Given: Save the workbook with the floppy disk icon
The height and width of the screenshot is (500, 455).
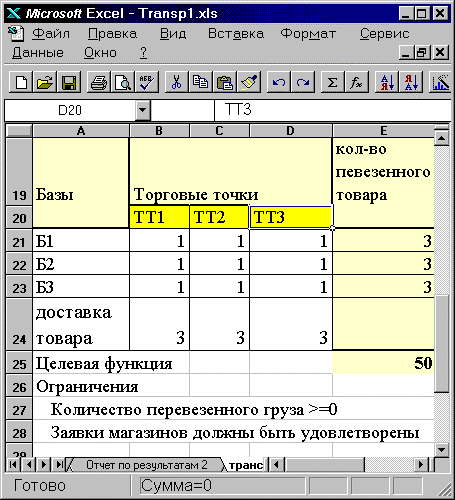Looking at the screenshot, I should (69, 82).
